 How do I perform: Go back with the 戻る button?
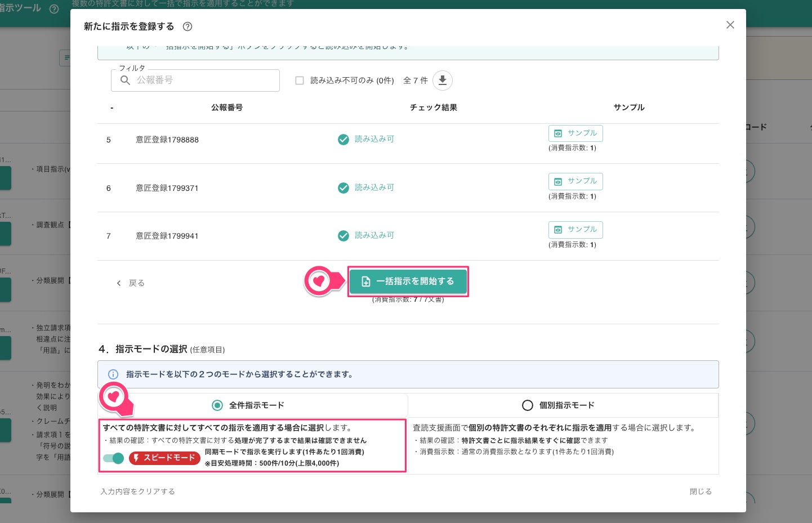[131, 283]
